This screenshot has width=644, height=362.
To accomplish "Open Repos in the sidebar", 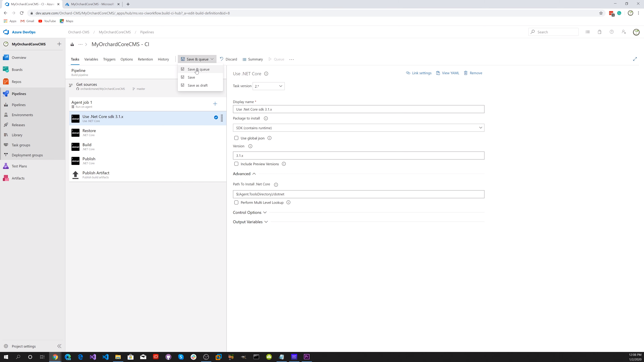I will pos(16,82).
